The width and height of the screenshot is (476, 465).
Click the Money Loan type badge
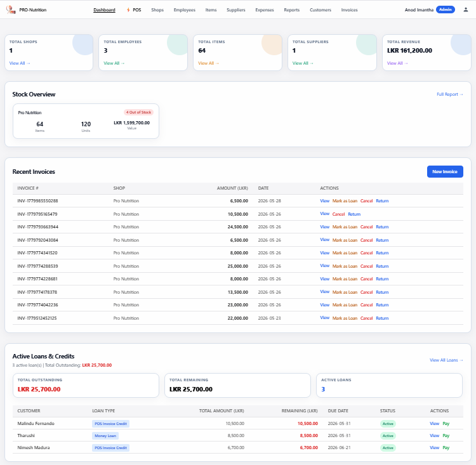(105, 436)
